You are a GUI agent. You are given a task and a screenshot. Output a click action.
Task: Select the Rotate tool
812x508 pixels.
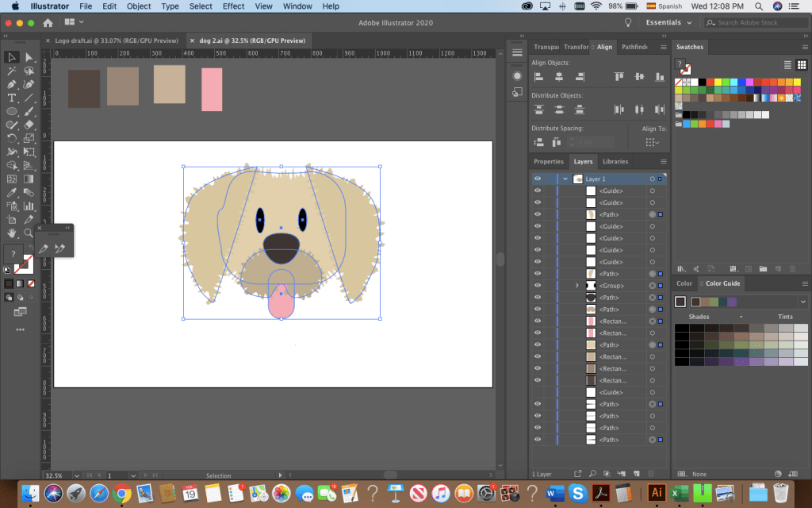[12, 138]
